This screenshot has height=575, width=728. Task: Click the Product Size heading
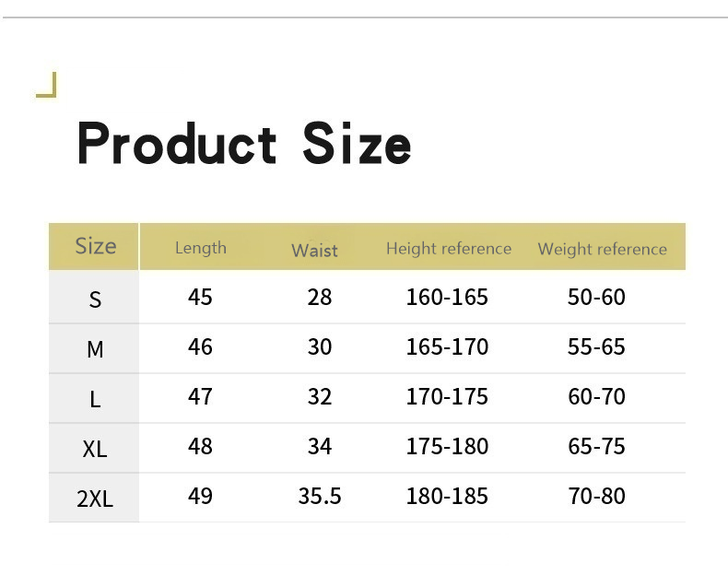pyautogui.click(x=244, y=144)
